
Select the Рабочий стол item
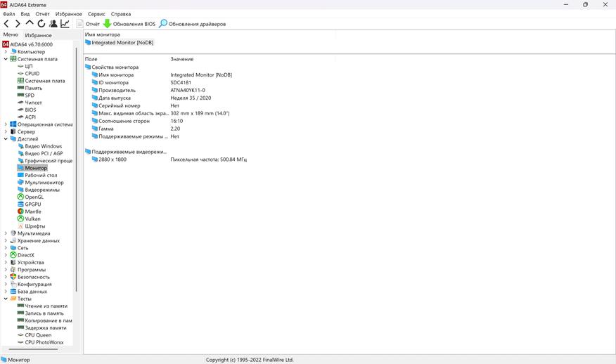point(37,175)
